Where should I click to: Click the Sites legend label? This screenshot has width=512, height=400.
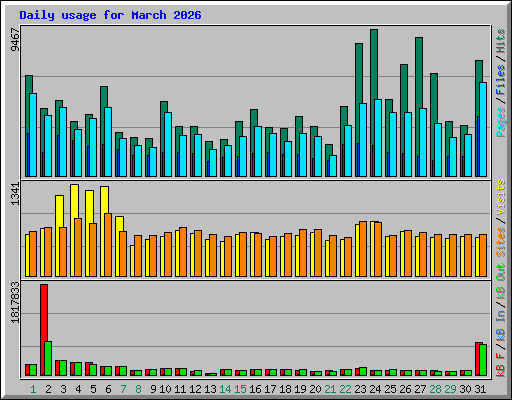pyautogui.click(x=501, y=242)
